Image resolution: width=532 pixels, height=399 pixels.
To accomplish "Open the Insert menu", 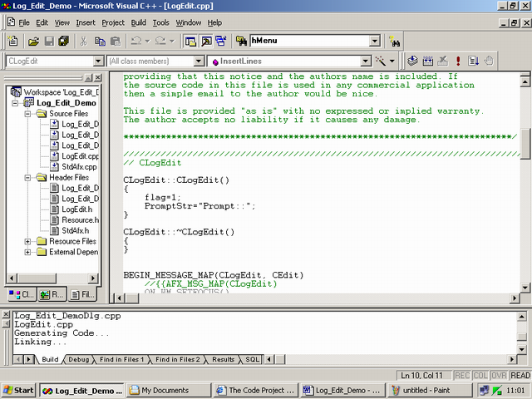I will (86, 22).
